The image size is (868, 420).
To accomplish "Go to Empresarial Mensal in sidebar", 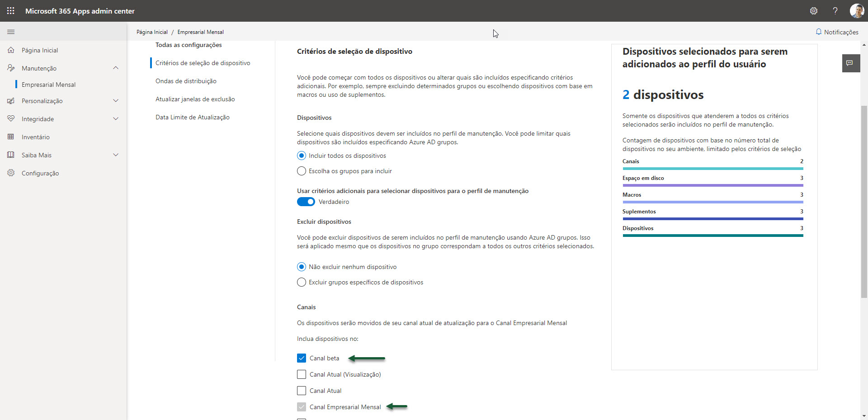I will click(48, 85).
